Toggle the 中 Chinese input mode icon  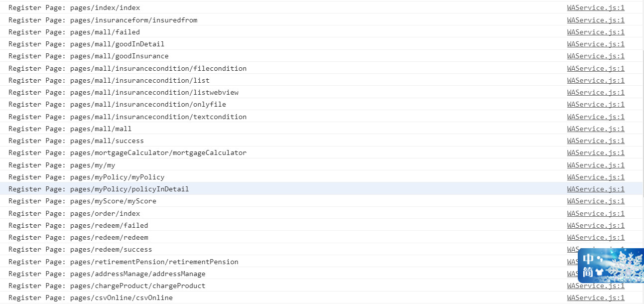tap(588, 259)
